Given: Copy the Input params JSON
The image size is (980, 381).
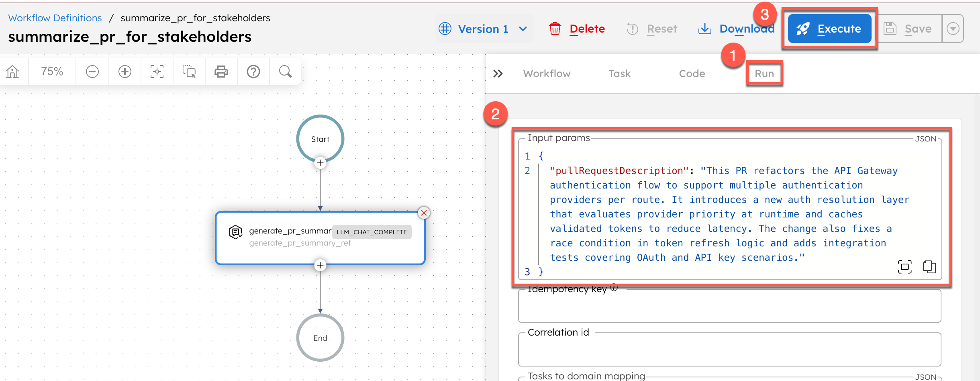Looking at the screenshot, I should [x=929, y=266].
